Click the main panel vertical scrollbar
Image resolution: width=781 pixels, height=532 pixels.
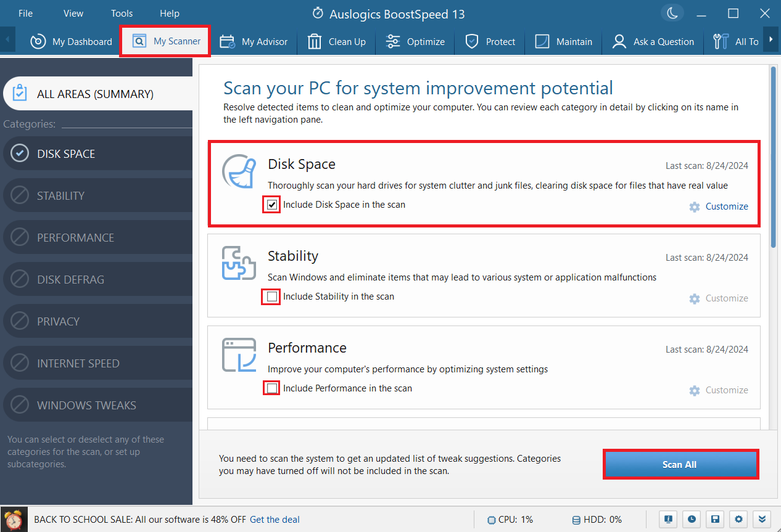tap(774, 157)
